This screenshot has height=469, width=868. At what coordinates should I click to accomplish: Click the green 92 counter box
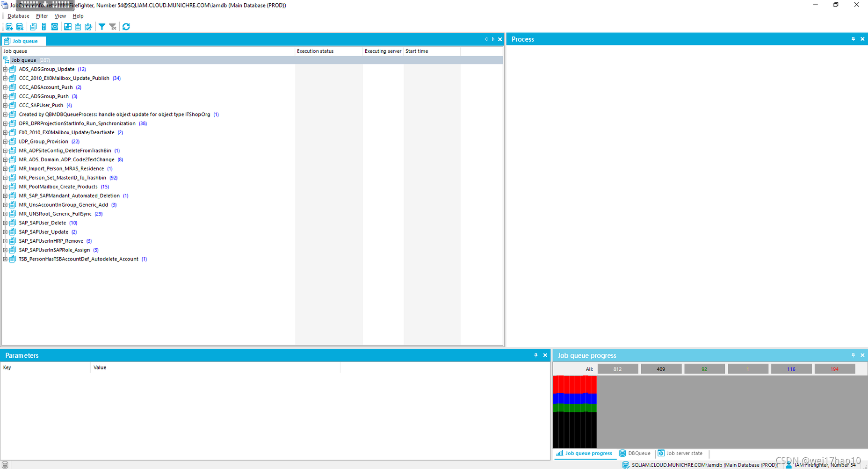pos(704,369)
